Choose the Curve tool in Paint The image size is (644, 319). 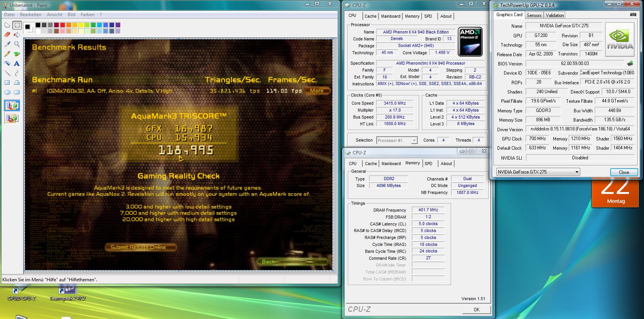point(17,73)
